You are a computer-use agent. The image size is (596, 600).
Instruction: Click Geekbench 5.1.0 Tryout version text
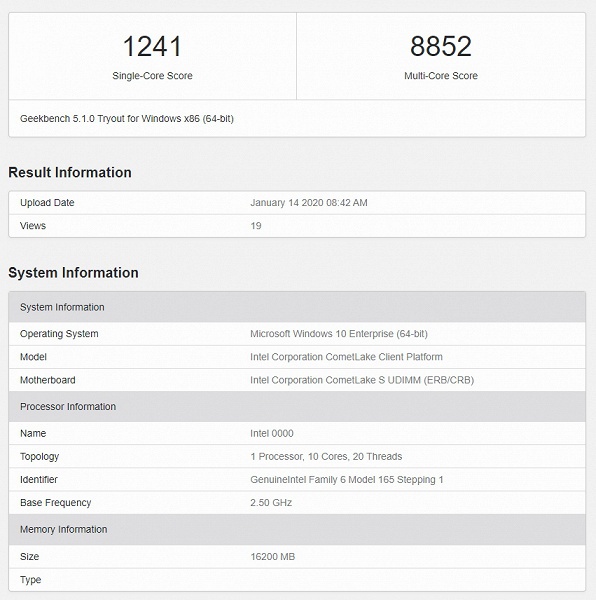click(127, 119)
